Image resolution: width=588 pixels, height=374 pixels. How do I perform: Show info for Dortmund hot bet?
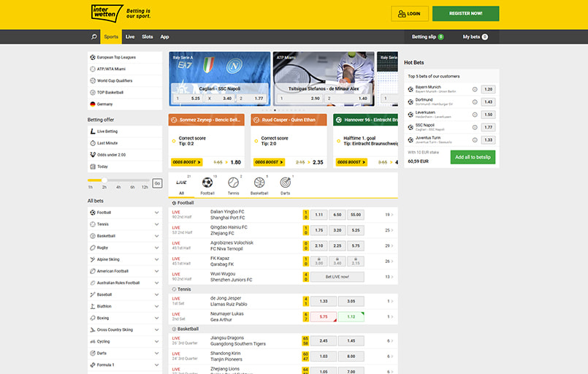click(475, 102)
